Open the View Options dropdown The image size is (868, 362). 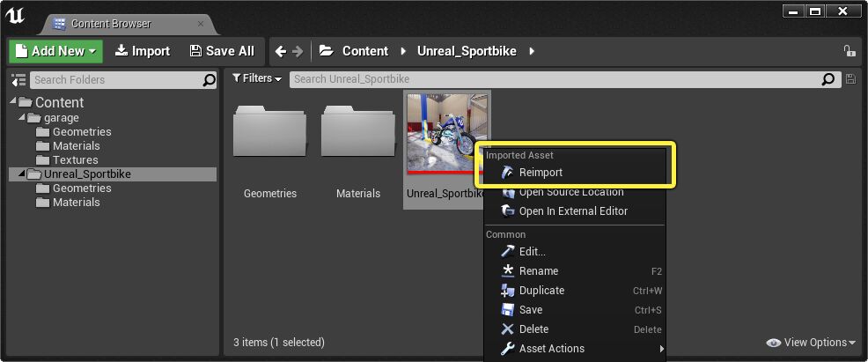pyautogui.click(x=812, y=343)
